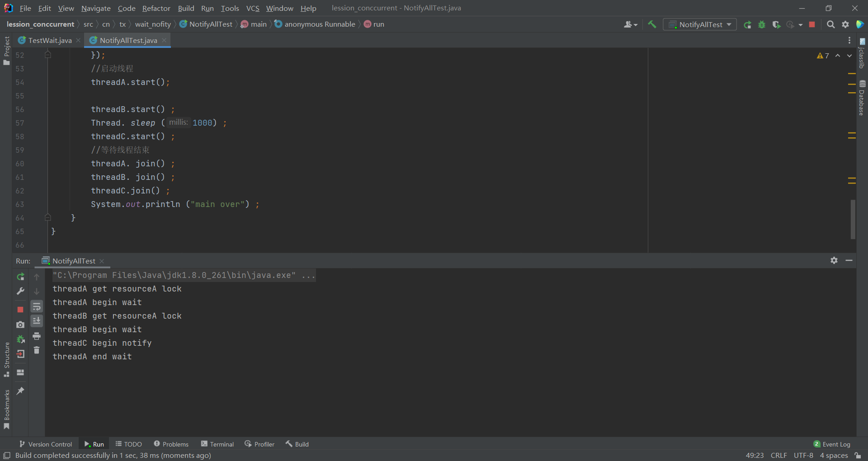Click the down arrow in console toolbar
Viewport: 868px width, 461px height.
37,292
